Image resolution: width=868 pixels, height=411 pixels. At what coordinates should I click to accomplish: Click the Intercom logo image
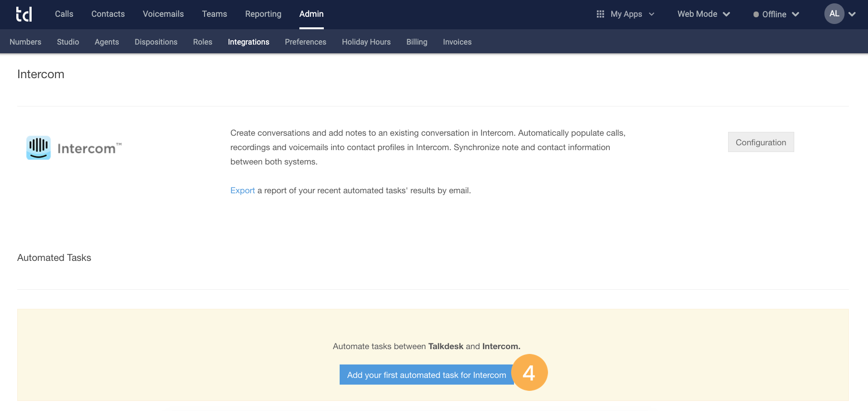(x=74, y=148)
